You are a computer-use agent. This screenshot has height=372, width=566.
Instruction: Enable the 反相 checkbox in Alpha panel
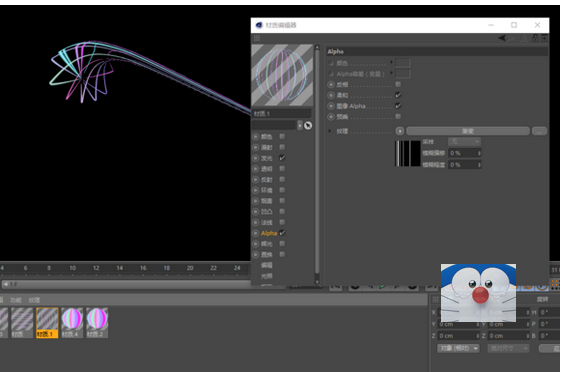[398, 84]
